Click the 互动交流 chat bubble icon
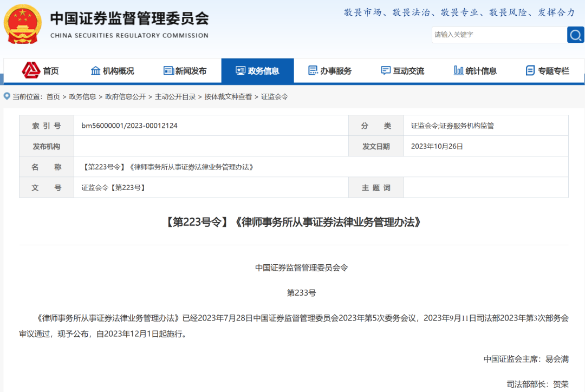 point(386,70)
